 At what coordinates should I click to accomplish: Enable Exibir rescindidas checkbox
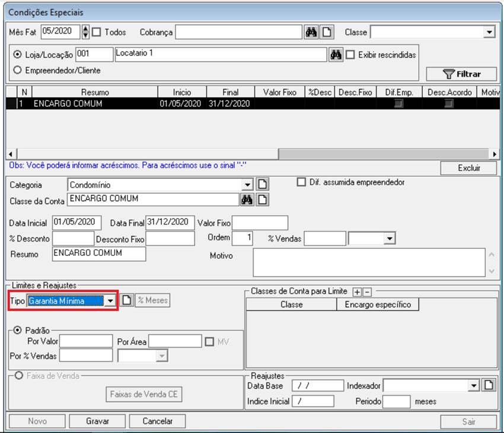click(350, 54)
